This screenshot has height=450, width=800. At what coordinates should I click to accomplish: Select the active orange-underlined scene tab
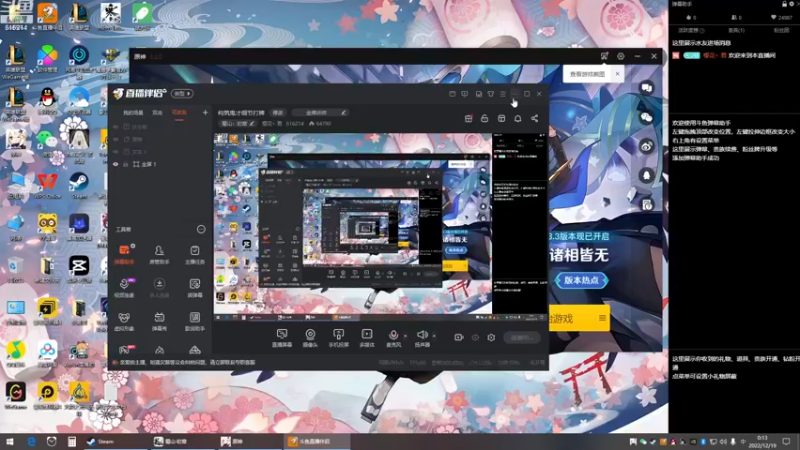179,113
